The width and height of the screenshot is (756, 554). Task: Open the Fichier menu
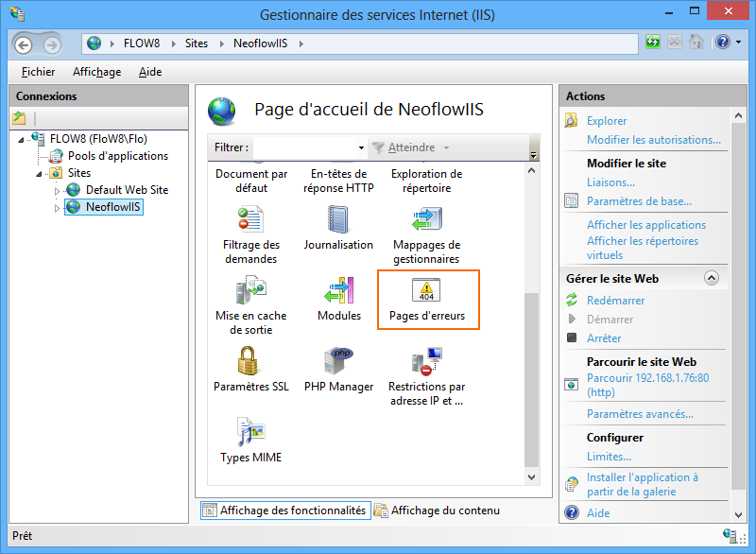click(38, 72)
